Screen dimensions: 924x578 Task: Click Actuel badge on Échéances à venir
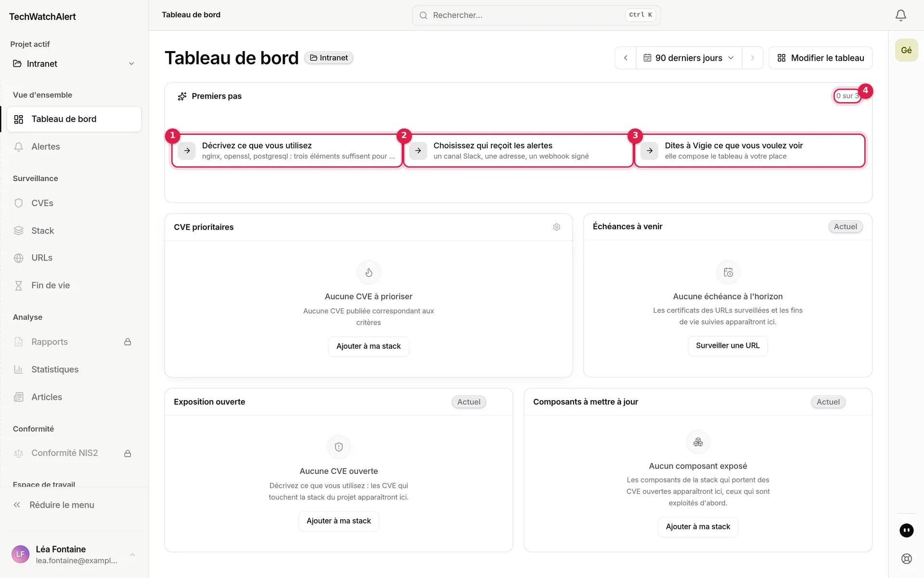click(x=845, y=227)
